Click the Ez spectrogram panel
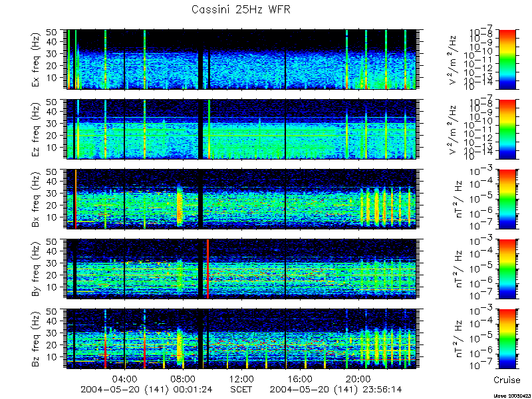 click(241, 129)
